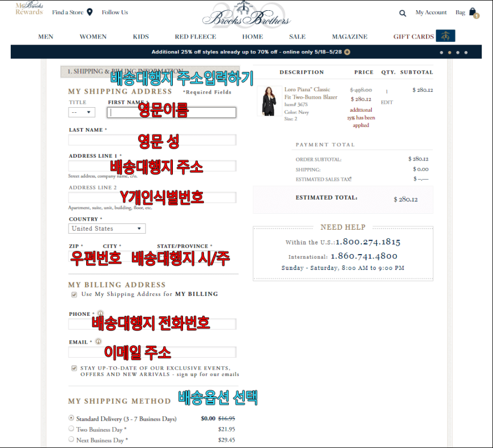
Task: Open the My Brooks Rewards logo
Action: pyautogui.click(x=29, y=9)
